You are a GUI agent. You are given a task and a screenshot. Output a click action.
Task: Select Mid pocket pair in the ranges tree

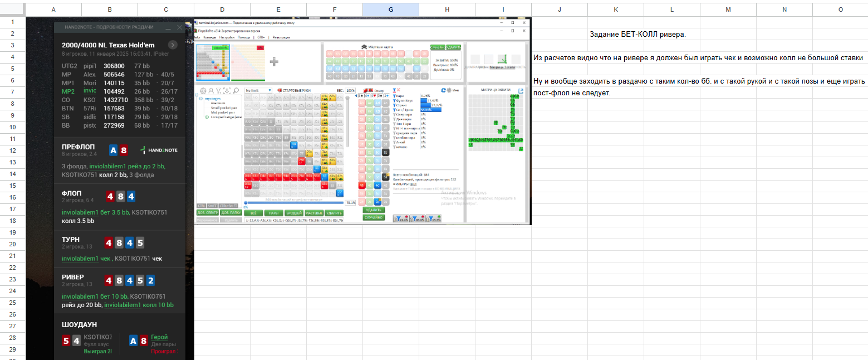point(223,113)
